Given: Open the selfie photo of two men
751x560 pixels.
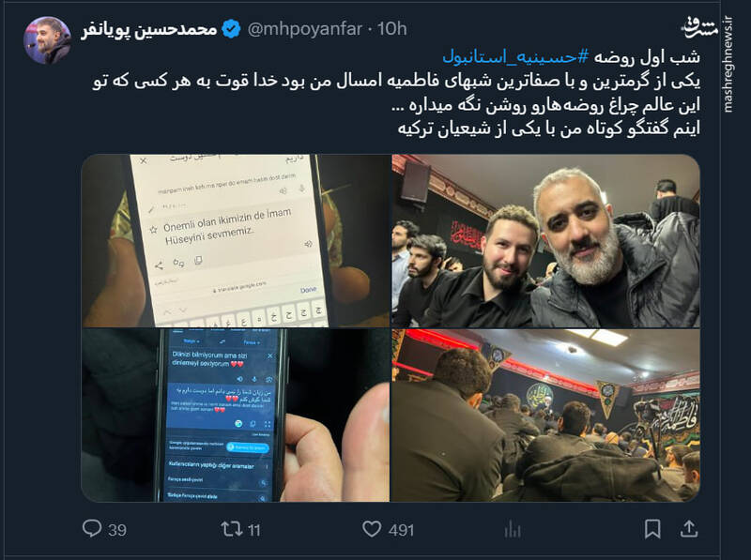Looking at the screenshot, I should click(x=546, y=241).
